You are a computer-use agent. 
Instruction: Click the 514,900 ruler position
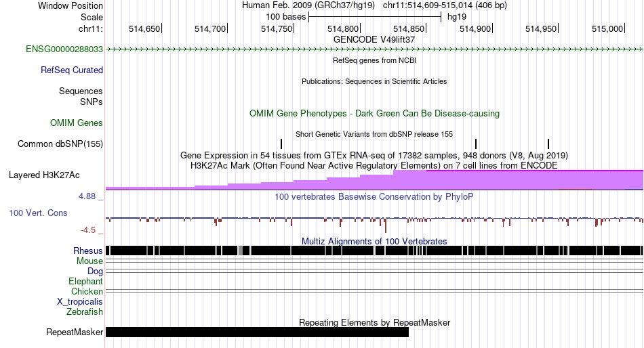tap(476, 28)
